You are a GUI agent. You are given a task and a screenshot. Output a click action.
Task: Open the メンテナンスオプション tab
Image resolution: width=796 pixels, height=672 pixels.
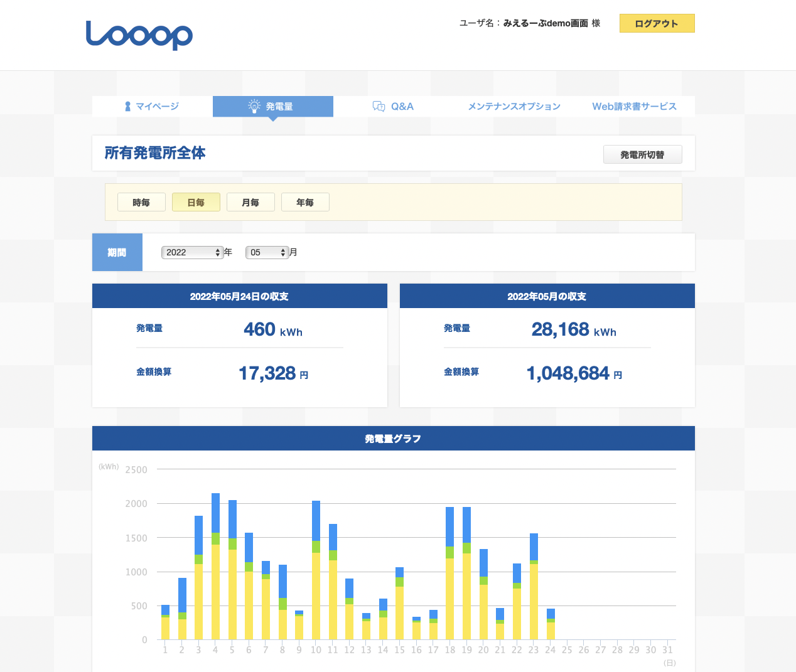[x=514, y=106]
